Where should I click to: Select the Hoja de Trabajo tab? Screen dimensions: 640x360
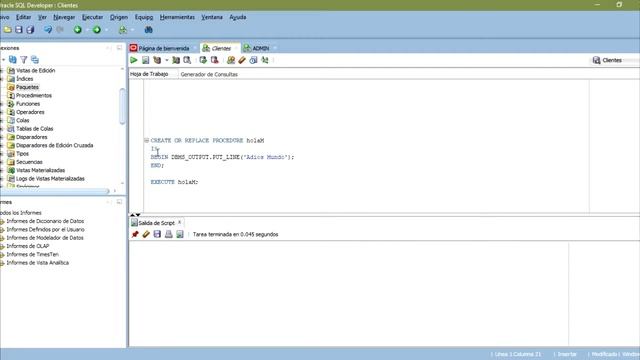tap(149, 74)
